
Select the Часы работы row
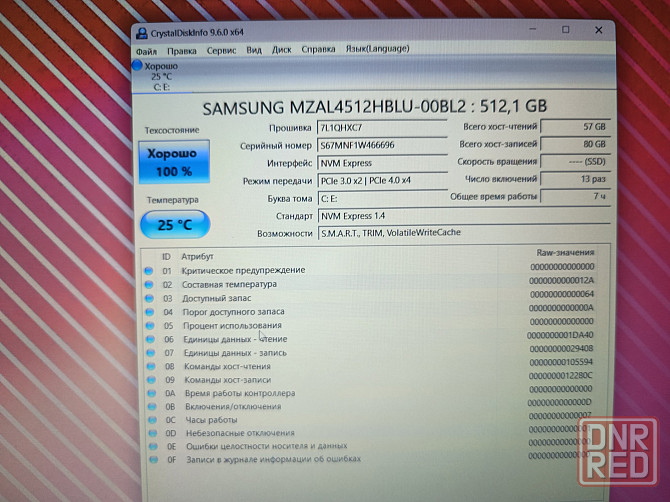(x=371, y=418)
